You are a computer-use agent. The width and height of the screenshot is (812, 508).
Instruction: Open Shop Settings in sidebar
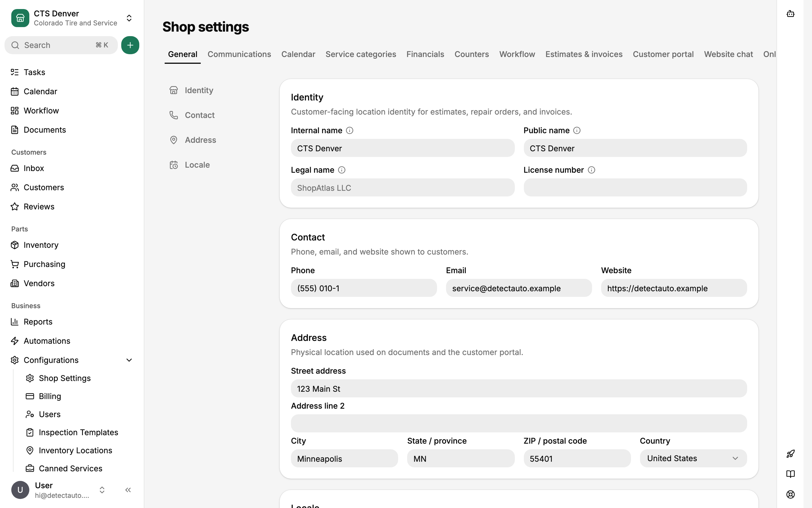pyautogui.click(x=64, y=378)
